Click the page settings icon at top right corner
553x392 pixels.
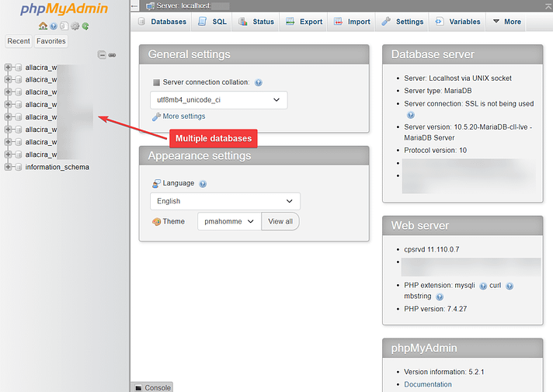pyautogui.click(x=548, y=6)
